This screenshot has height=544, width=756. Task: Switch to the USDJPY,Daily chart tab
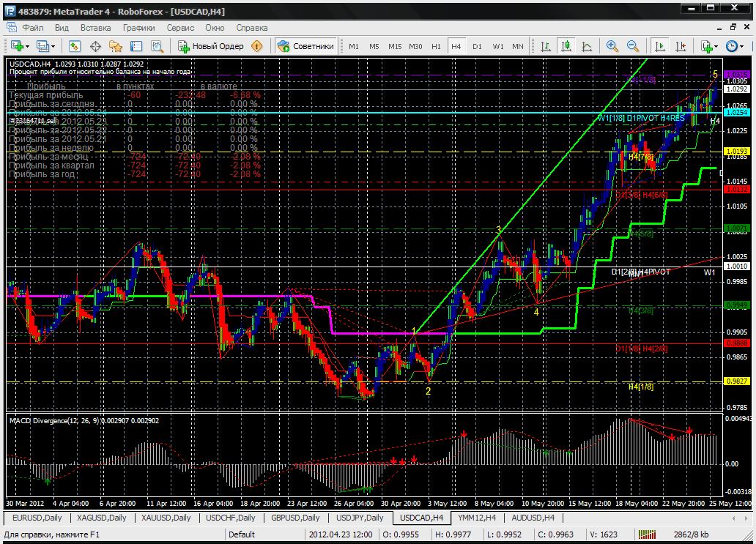coord(360,518)
